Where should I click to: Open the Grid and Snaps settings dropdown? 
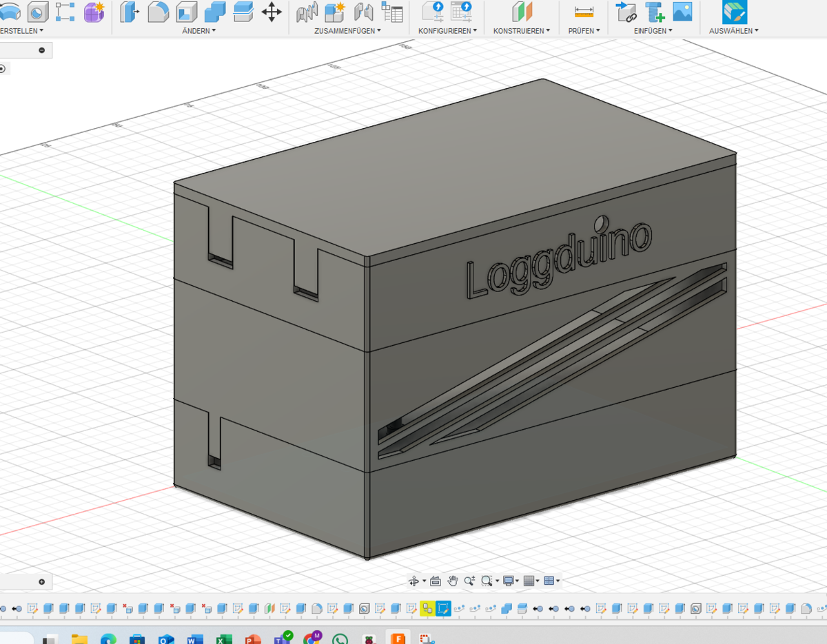point(531,581)
